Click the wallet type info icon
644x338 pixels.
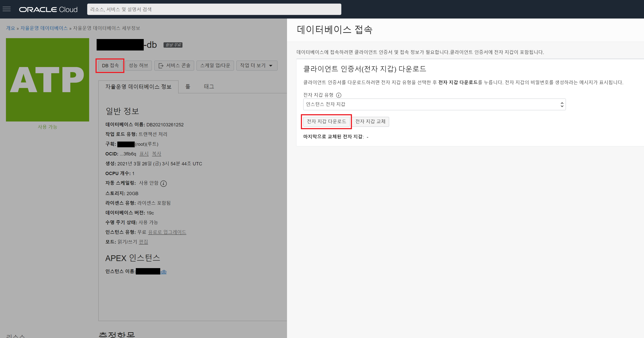339,95
